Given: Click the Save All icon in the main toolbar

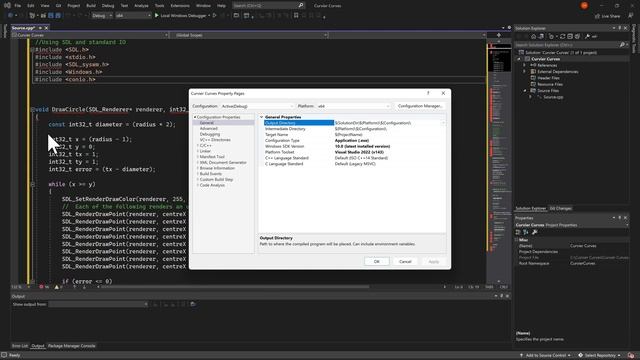Looking at the screenshot, I should pyautogui.click(x=58, y=16).
